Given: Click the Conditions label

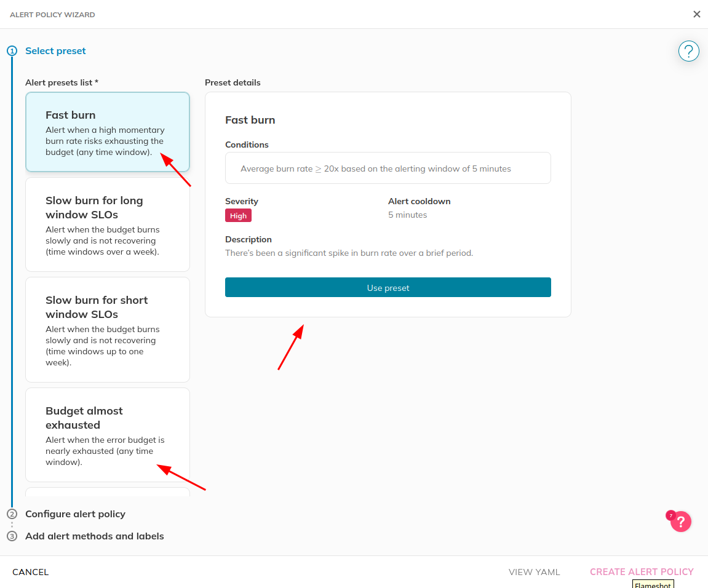Looking at the screenshot, I should point(247,145).
